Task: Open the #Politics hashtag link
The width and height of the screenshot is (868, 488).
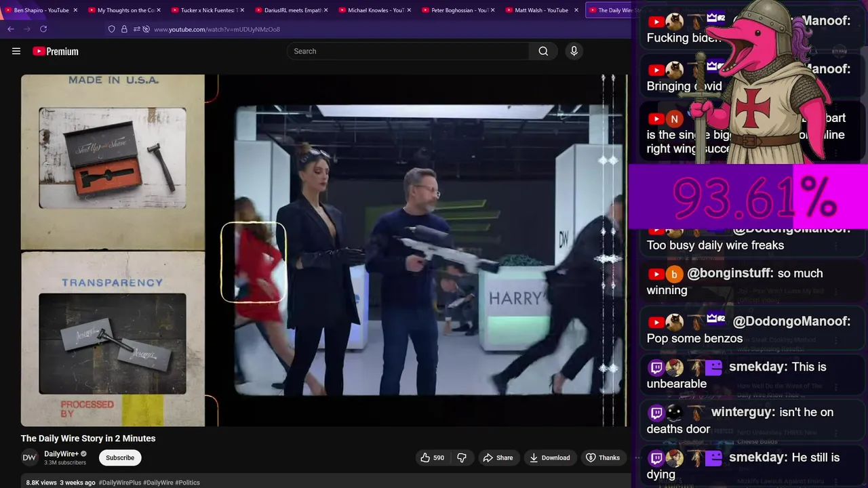Action: [x=188, y=483]
